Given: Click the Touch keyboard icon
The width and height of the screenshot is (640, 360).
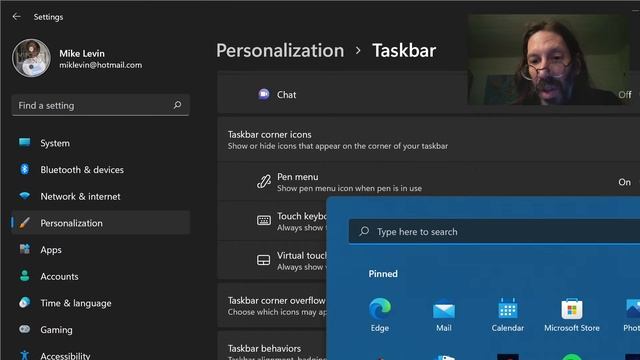Looking at the screenshot, I should tap(264, 220).
